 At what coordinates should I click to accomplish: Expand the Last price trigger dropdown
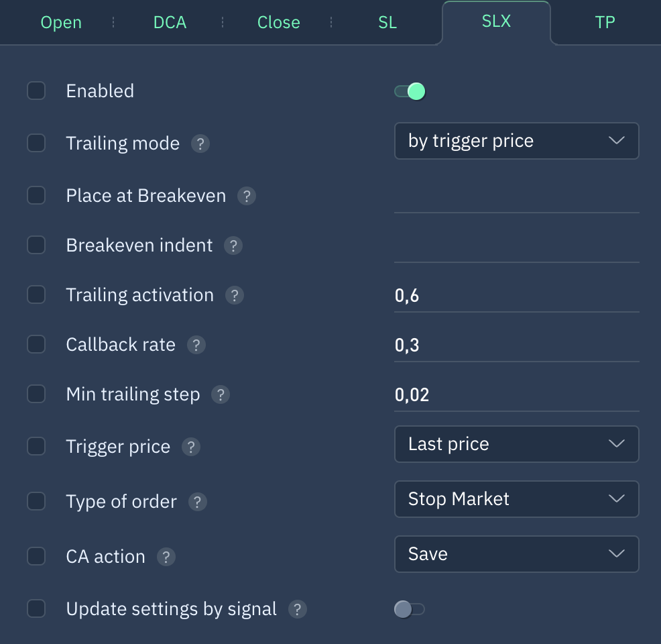(x=516, y=444)
